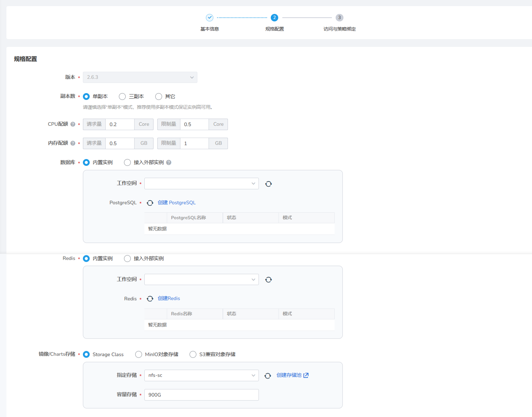Go to step 1 基本信息

[x=210, y=18]
